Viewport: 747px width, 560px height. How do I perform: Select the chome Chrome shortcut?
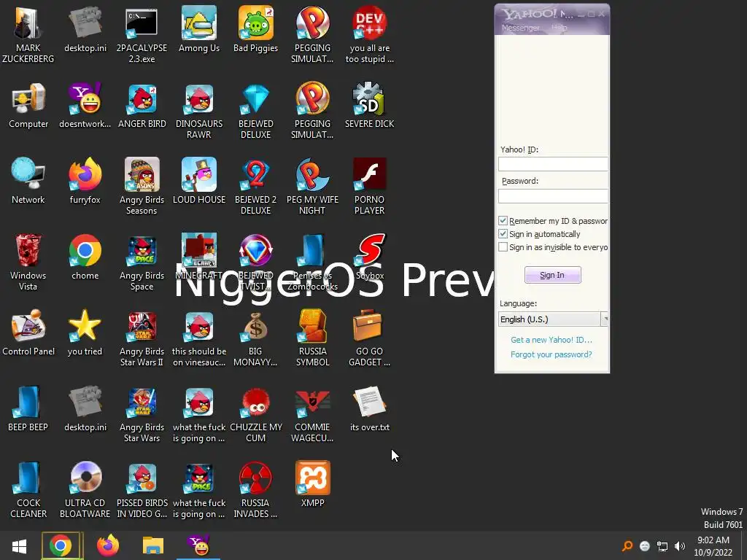pos(85,257)
